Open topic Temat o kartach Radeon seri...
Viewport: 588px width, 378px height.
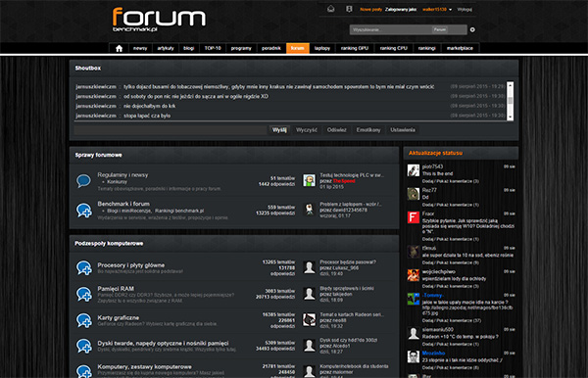click(352, 314)
